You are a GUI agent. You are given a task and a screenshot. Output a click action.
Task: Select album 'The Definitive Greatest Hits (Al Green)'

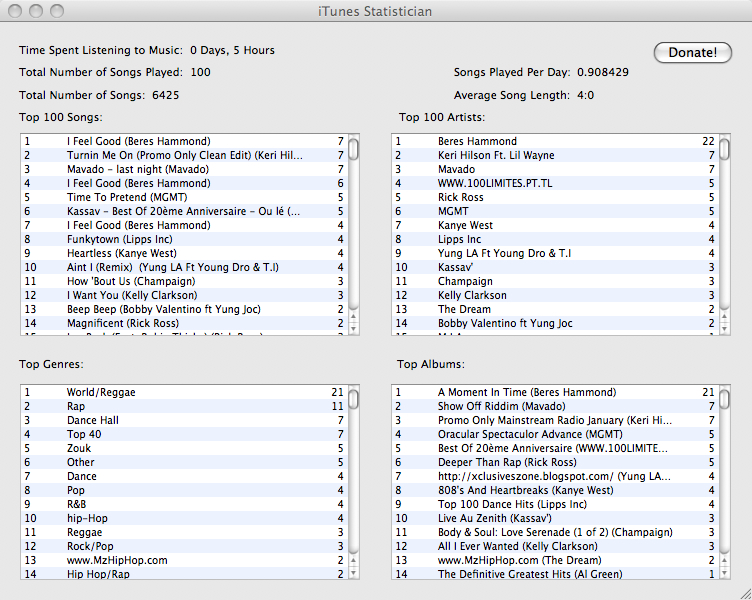tap(556, 574)
